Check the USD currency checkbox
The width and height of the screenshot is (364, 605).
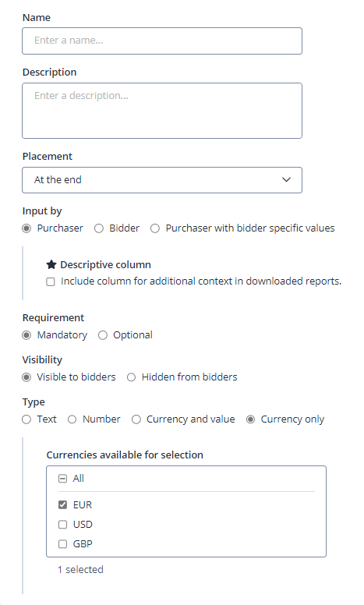62,525
